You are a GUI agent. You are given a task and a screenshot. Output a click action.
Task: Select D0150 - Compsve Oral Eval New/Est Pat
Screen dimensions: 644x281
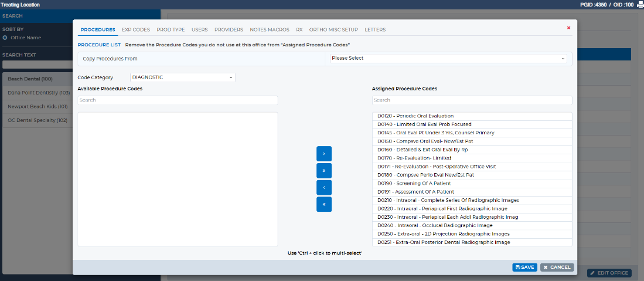[x=472, y=141]
